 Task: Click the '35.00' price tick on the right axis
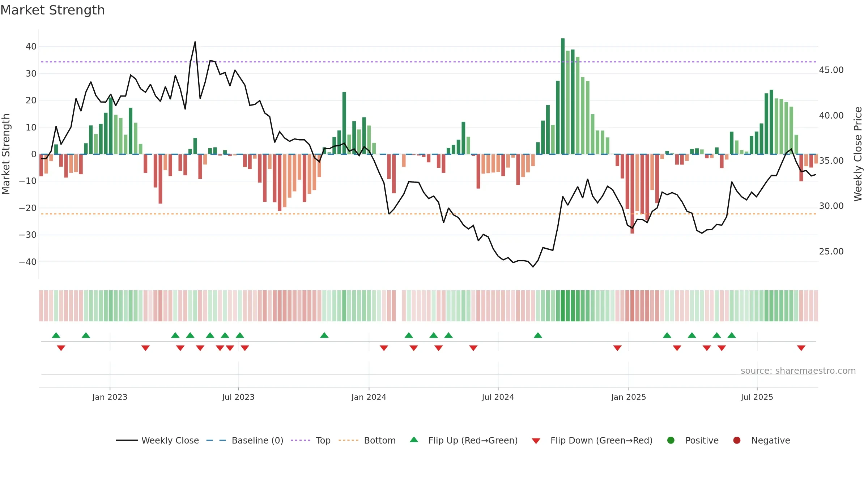pyautogui.click(x=831, y=161)
